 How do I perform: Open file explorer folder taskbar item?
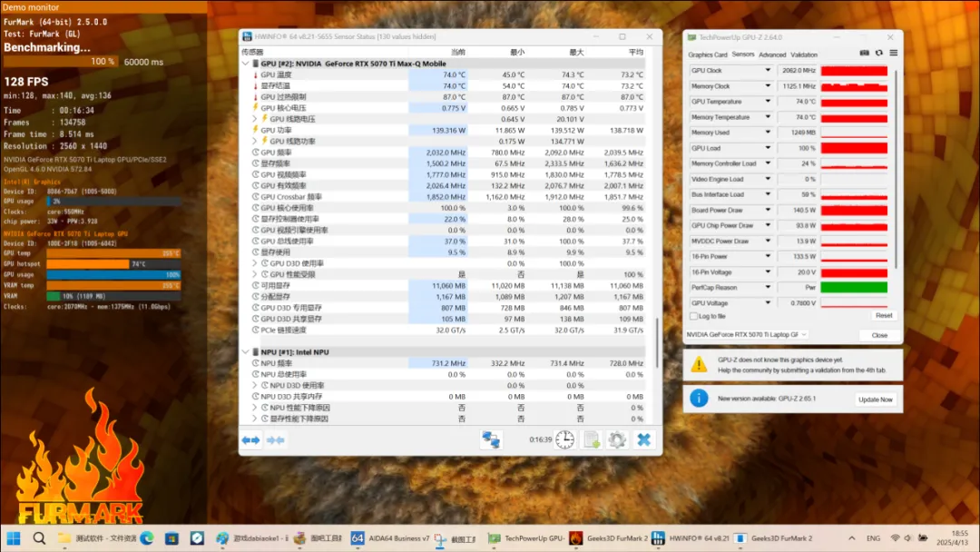click(x=97, y=538)
